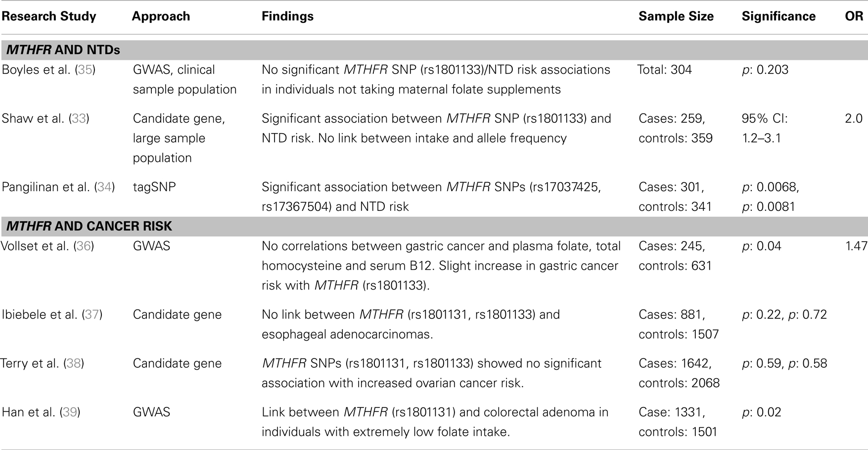Open reference link 39 beside Han et al.
868x450 pixels.
pyautogui.click(x=70, y=412)
